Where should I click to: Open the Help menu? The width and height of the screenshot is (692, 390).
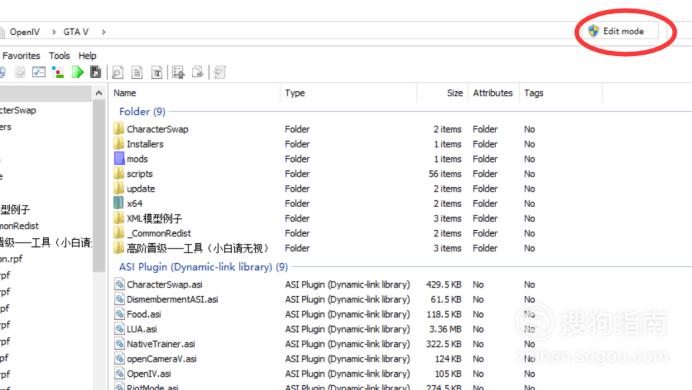87,56
